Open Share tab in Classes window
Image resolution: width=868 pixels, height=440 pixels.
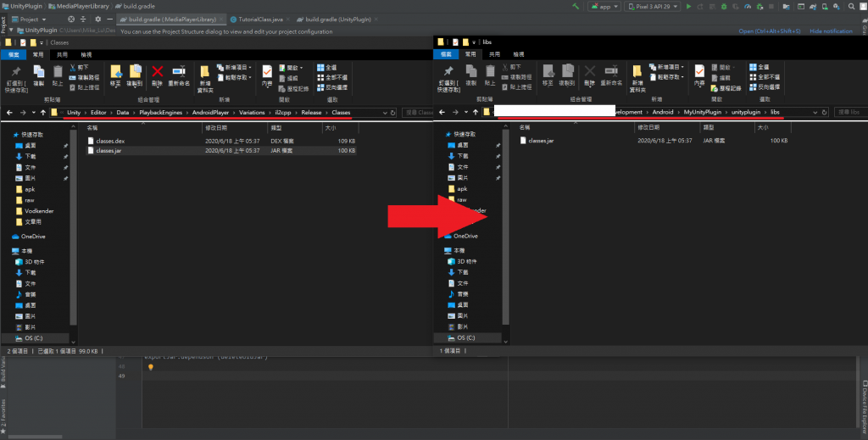[62, 55]
